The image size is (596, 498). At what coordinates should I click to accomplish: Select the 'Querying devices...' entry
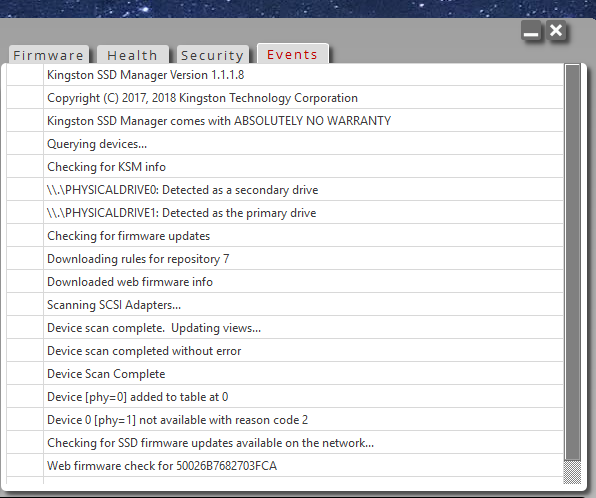click(285, 144)
